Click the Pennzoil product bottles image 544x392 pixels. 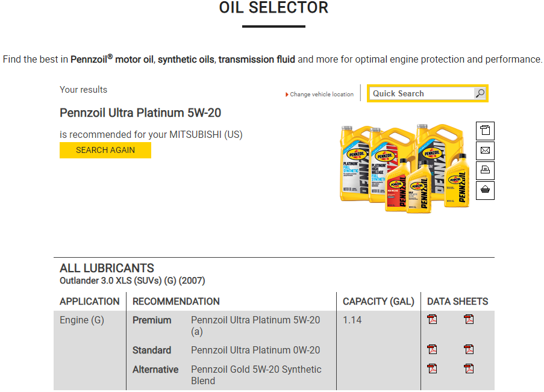click(405, 168)
